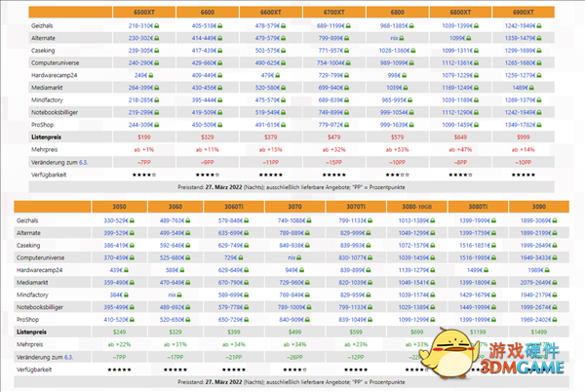The height and width of the screenshot is (392, 585).
Task: Open the 218-310€ Geizhals price for 6500XT
Action: (x=141, y=25)
